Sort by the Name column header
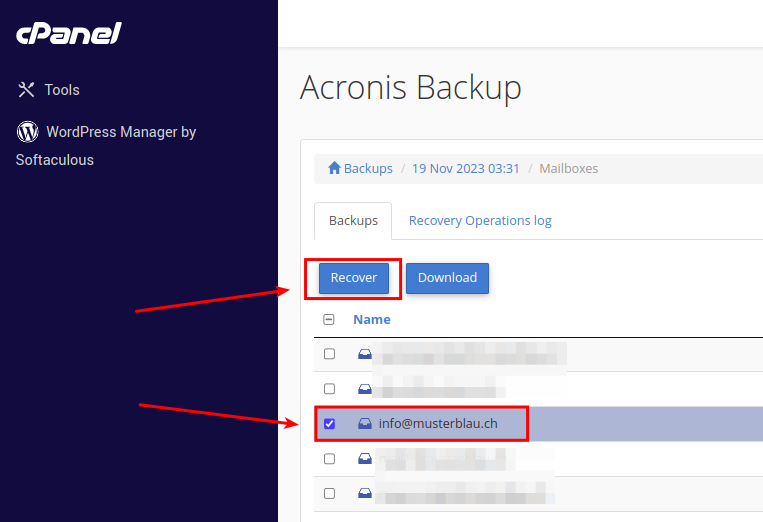 (x=372, y=320)
